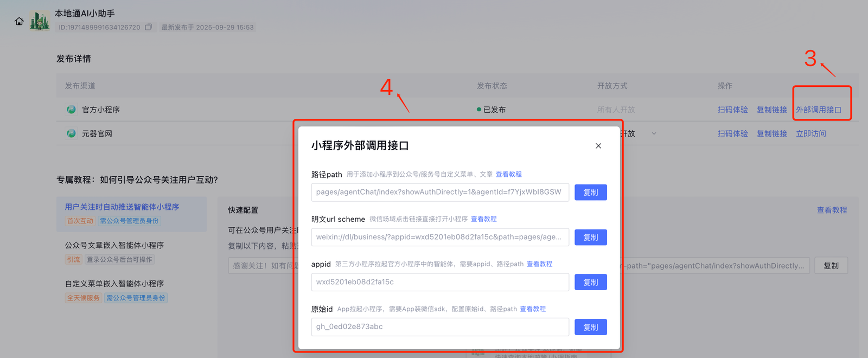The width and height of the screenshot is (868, 358).
Task: Click the 本地通AI小助手 app avatar
Action: pos(40,21)
